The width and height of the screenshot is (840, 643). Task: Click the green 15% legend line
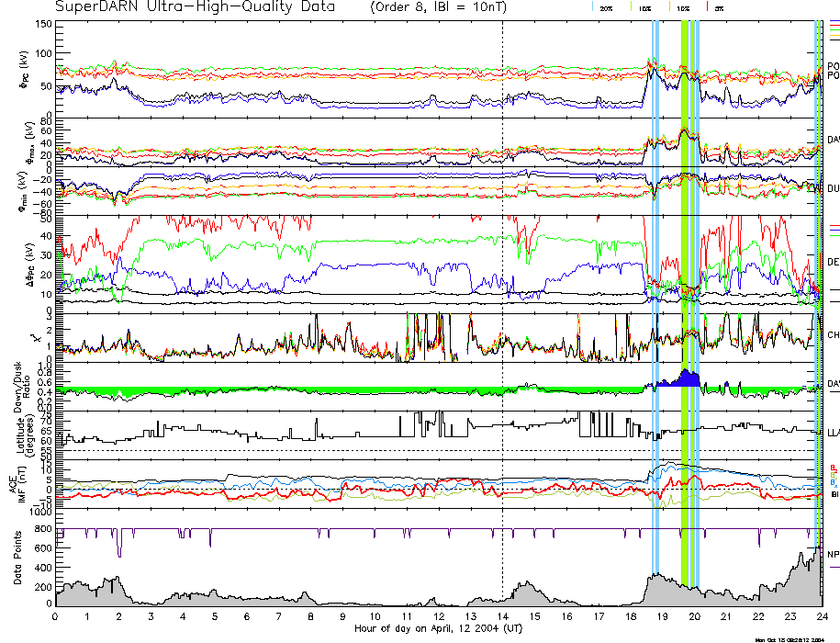[632, 6]
